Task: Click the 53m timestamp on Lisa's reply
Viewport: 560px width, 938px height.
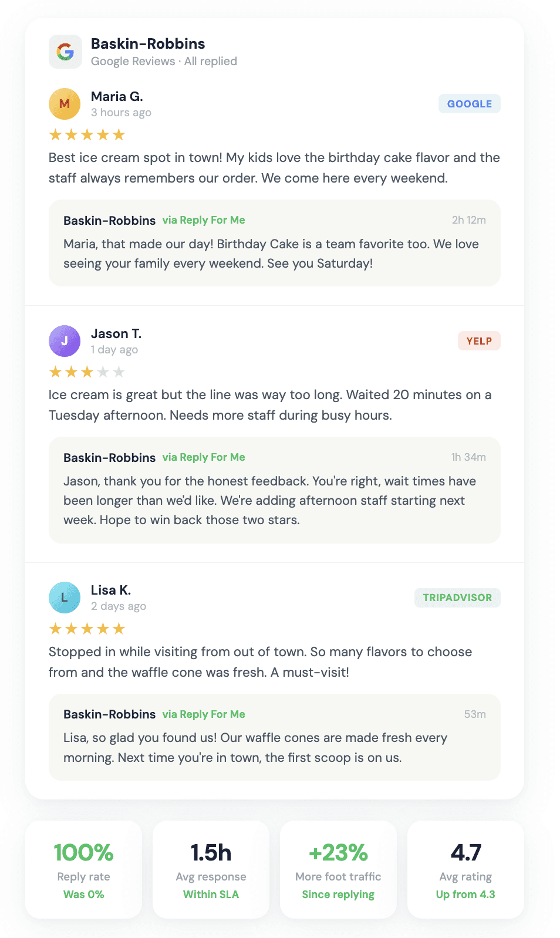Action: [475, 714]
